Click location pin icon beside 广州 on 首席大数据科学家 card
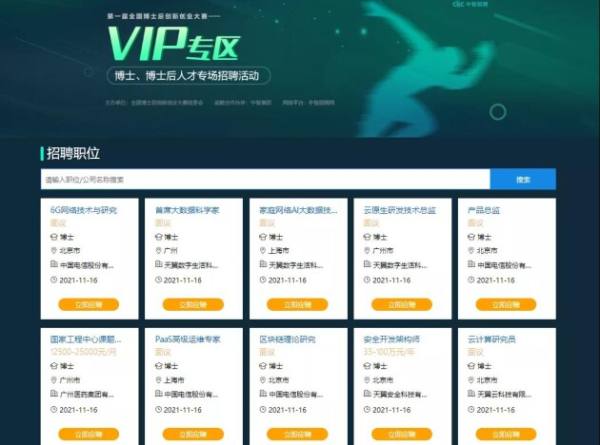This screenshot has width=600, height=445. (x=158, y=250)
